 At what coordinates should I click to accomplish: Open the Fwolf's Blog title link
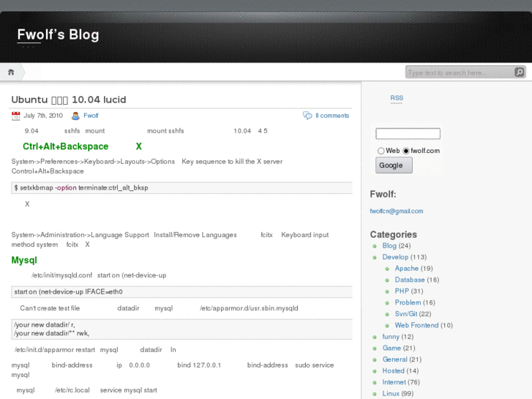[x=58, y=34]
